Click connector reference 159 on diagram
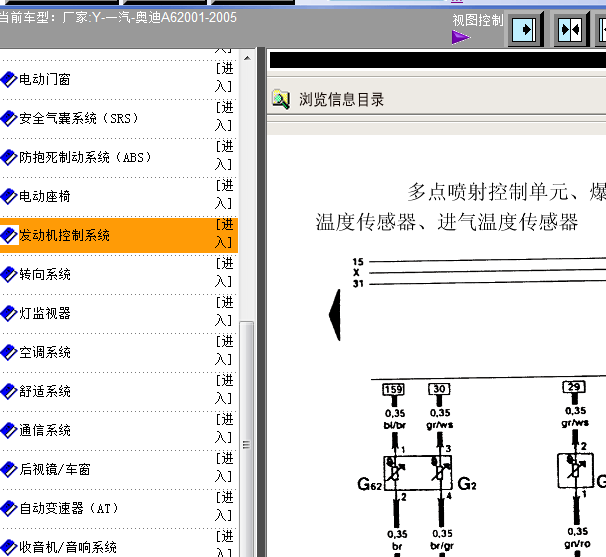The height and width of the screenshot is (557, 606). tap(394, 389)
